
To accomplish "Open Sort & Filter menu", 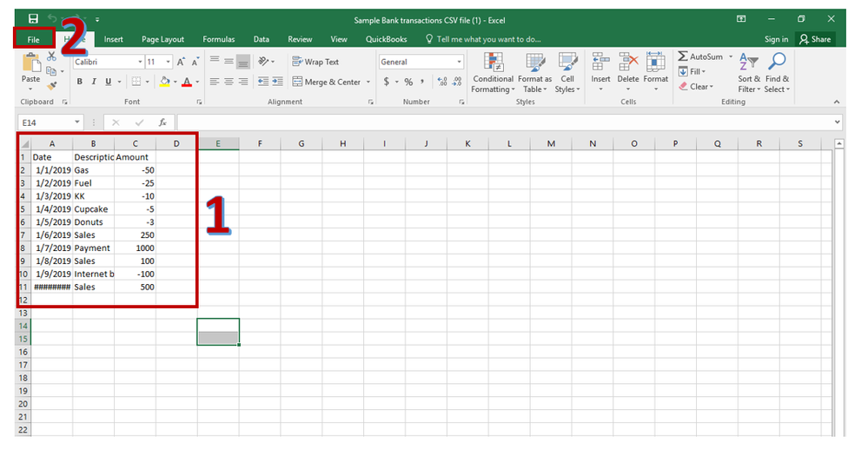I will tap(749, 73).
